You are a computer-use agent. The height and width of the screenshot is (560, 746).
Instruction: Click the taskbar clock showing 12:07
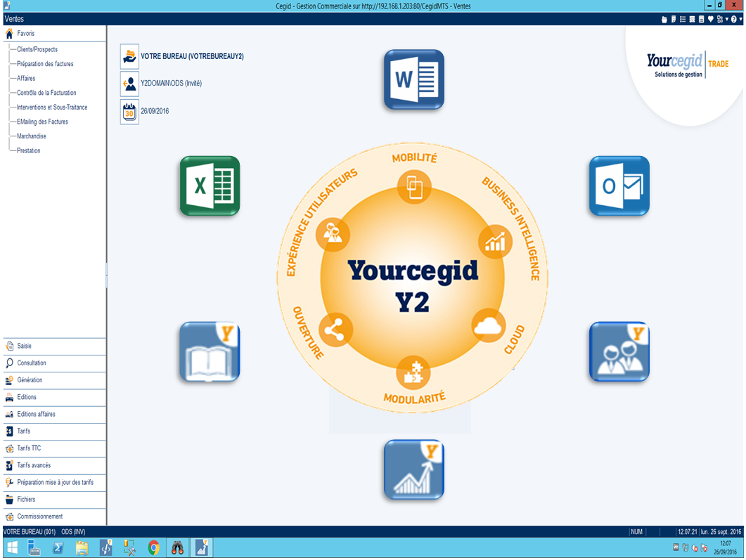(726, 547)
